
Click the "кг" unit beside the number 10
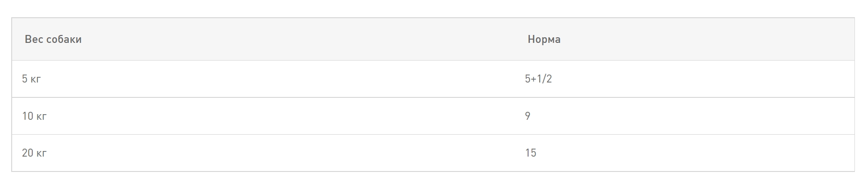[x=41, y=116]
